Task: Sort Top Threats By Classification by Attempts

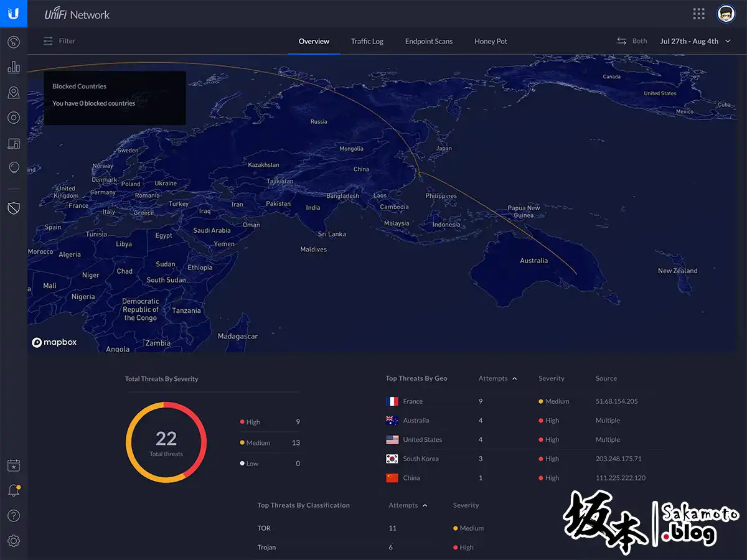Action: (x=408, y=505)
